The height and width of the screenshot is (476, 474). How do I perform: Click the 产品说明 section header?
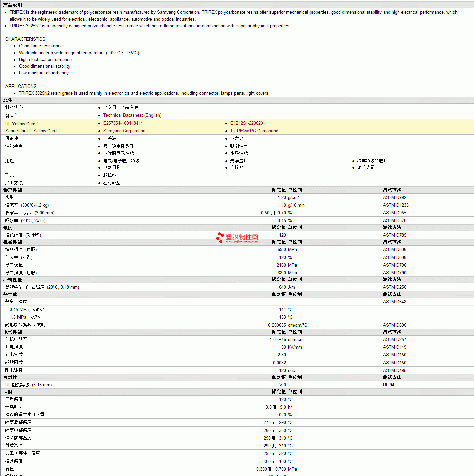click(x=12, y=5)
